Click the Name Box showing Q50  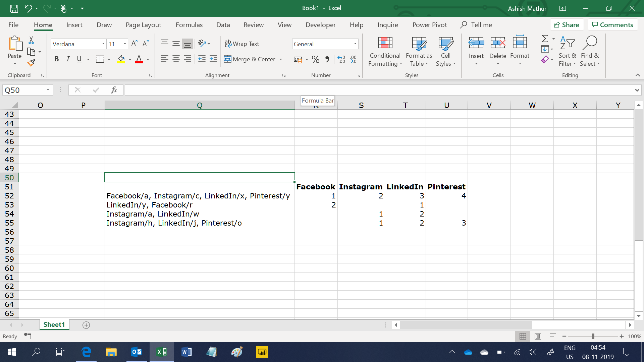pos(23,90)
